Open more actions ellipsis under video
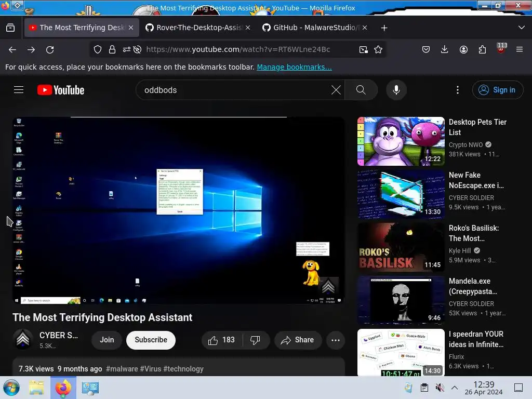The image size is (532, 399). pos(336,340)
